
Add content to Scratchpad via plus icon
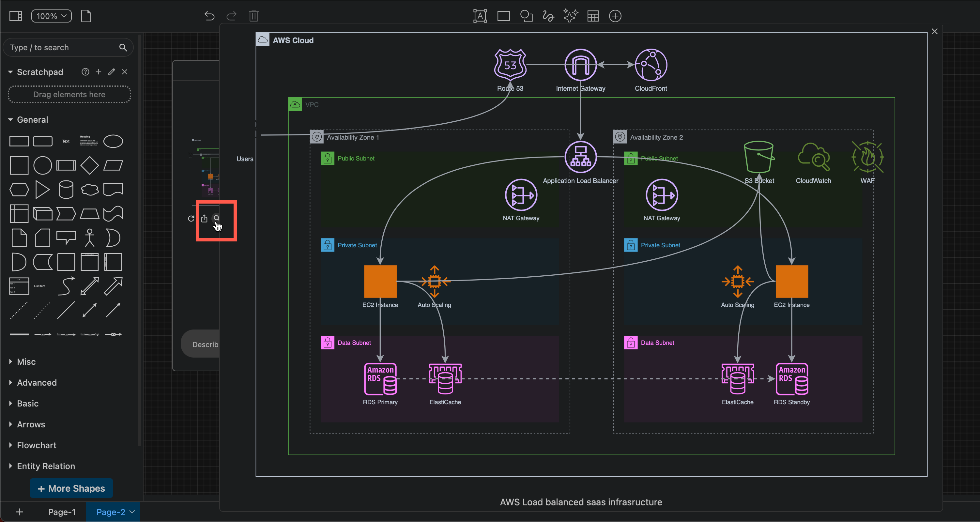(98, 71)
